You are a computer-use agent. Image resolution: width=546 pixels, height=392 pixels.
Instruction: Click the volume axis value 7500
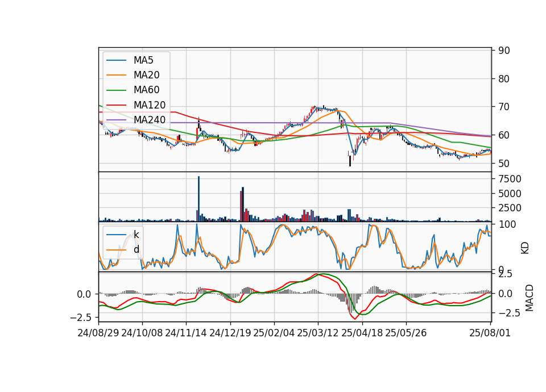pyautogui.click(x=510, y=179)
